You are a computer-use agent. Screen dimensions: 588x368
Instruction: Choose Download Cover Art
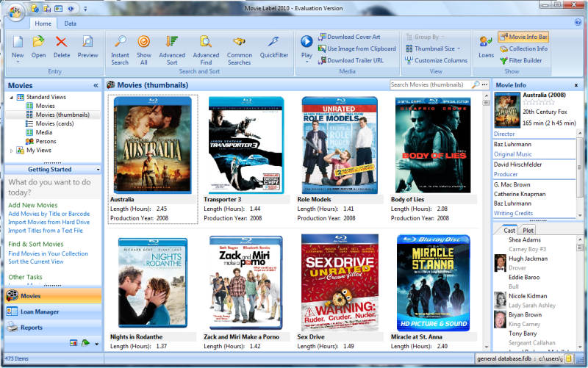[x=348, y=37]
